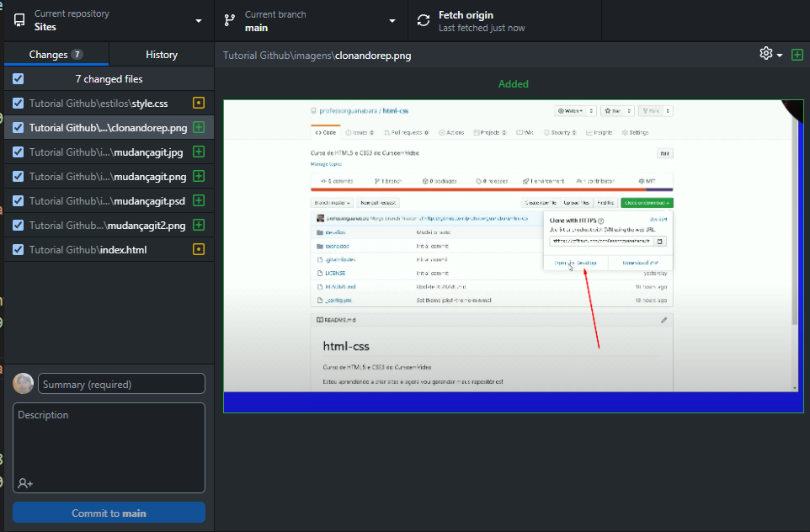
Task: Click added status icon for clonandorep.png
Action: tap(199, 127)
